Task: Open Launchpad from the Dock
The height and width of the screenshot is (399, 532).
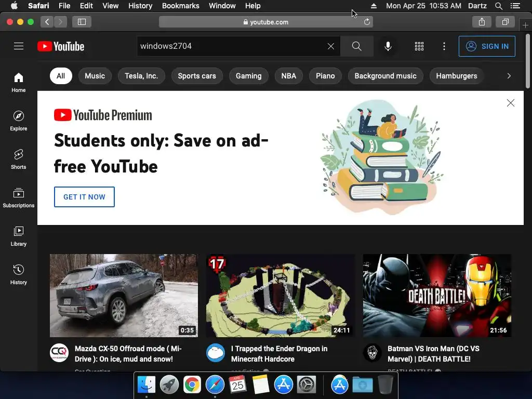Action: 169,385
